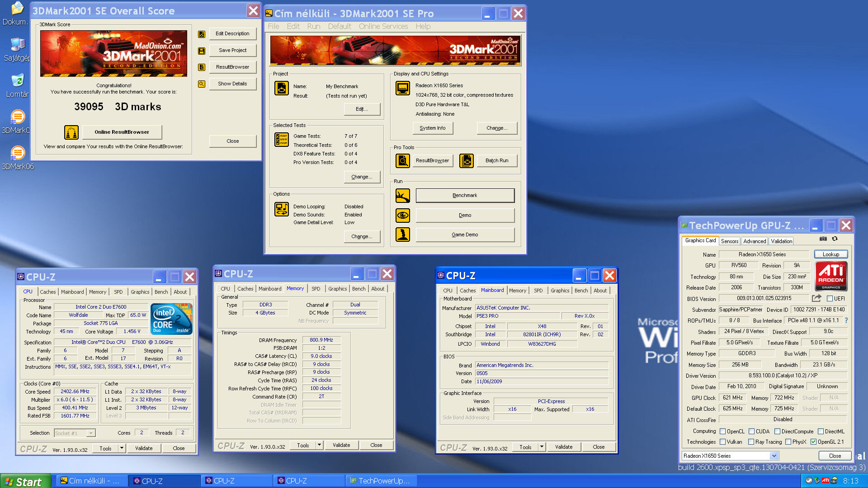Open the Sajátgép desktop icon
868x488 pixels.
coord(17,50)
